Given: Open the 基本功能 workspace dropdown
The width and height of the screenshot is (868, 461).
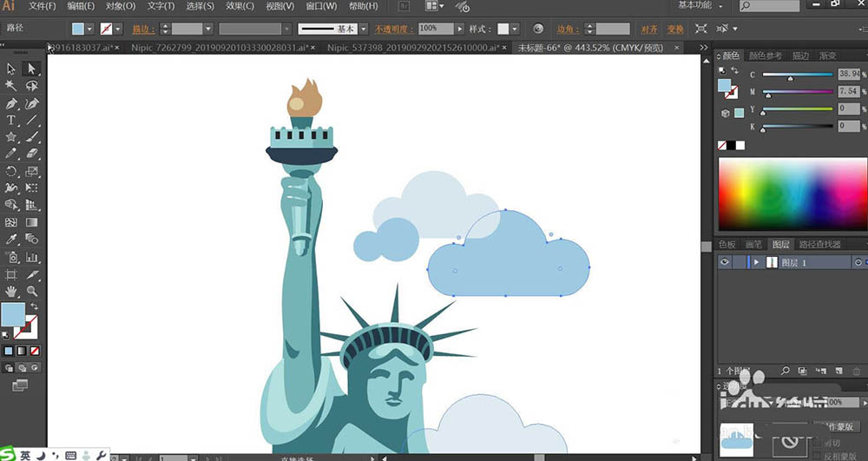Looking at the screenshot, I should (x=700, y=5).
